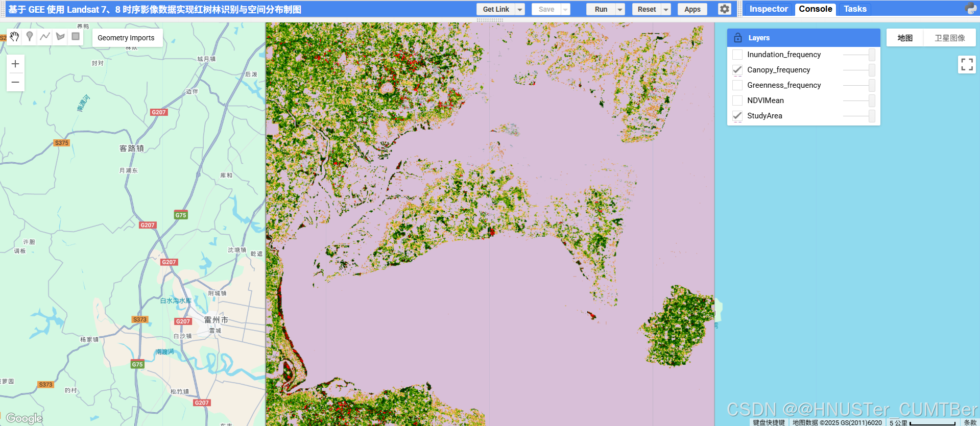This screenshot has width=980, height=426.
Task: Click the 客路镇 map label
Action: [132, 148]
